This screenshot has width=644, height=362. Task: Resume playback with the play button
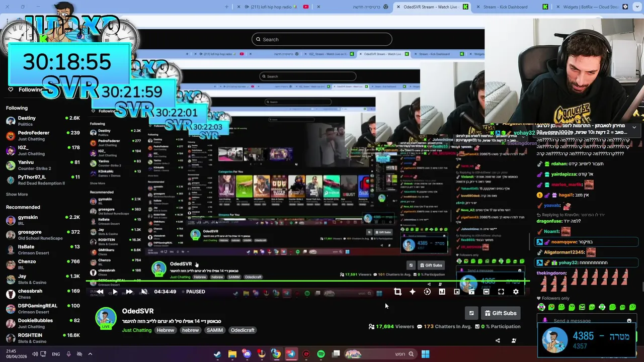[115, 292]
